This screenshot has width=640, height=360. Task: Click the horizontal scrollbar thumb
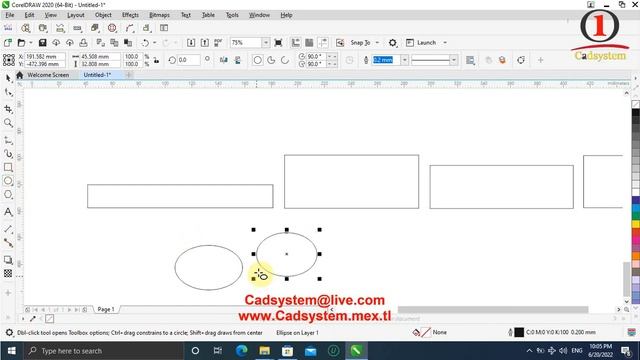click(x=493, y=309)
